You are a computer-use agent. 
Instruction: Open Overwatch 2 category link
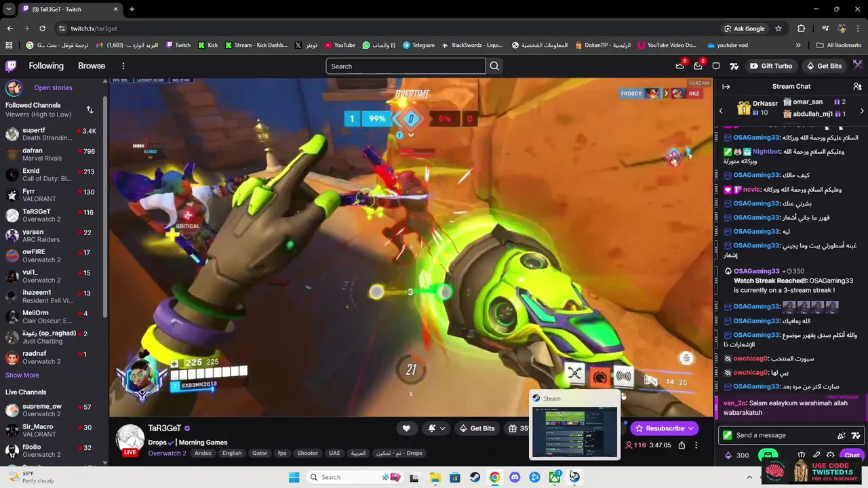167,453
